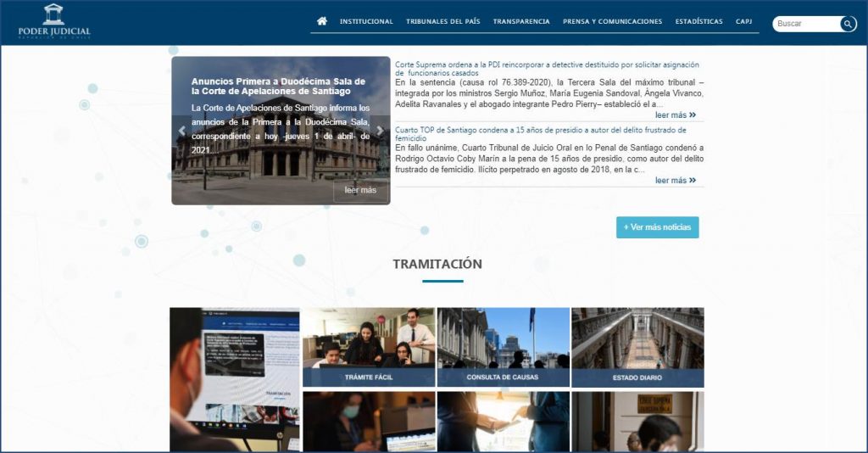Open 'Corte Suprema ordena a la PDI' headline

coord(547,69)
